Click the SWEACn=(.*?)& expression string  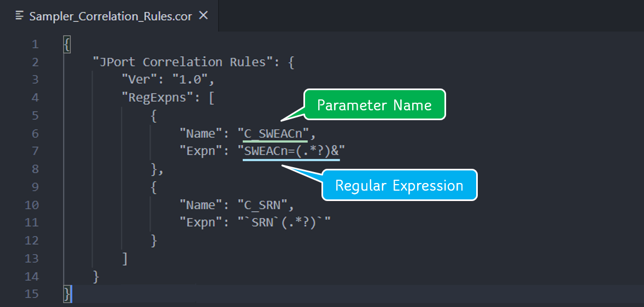tap(292, 151)
